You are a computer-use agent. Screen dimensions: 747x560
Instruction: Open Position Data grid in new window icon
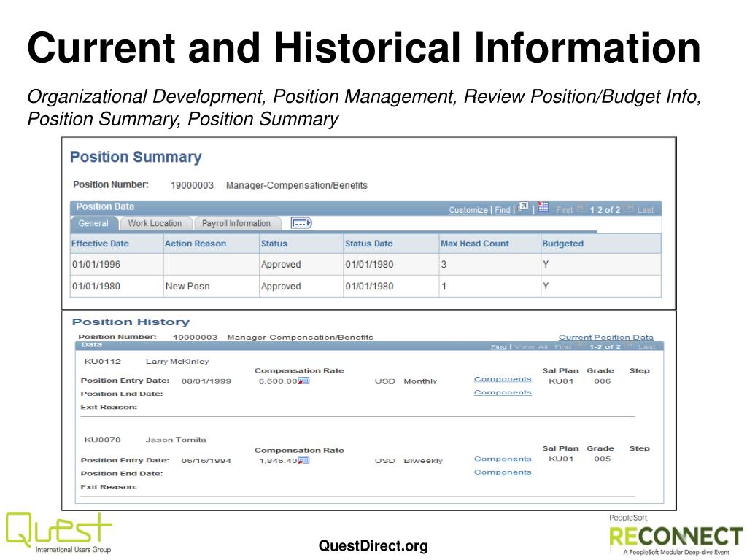[523, 207]
